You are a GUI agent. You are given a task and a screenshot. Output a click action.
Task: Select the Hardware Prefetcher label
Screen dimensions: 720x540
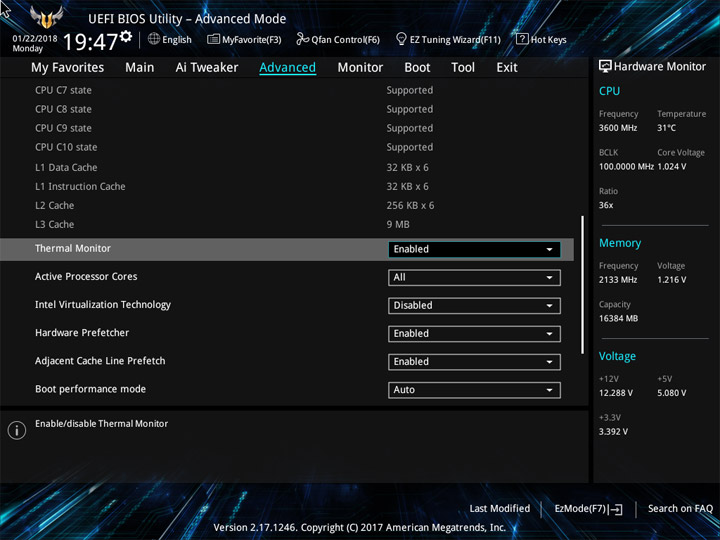click(82, 333)
